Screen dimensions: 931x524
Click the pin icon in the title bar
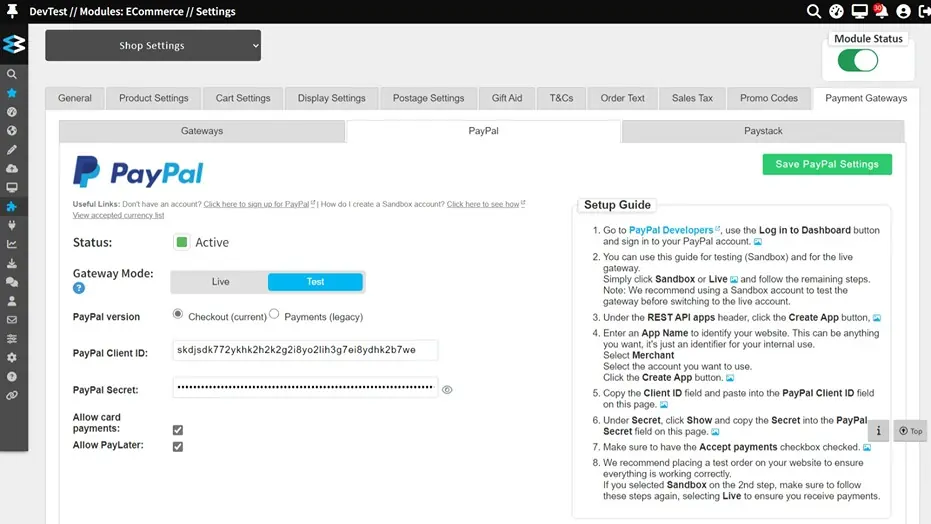click(12, 11)
